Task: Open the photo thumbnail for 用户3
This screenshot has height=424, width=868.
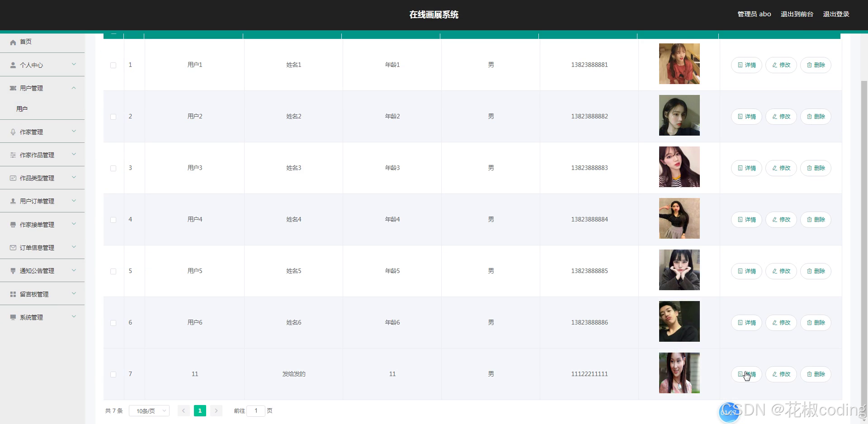Action: click(679, 167)
